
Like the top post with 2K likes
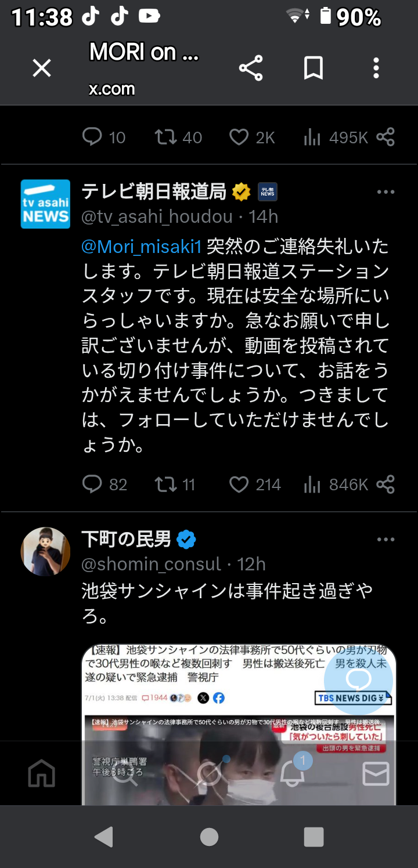pyautogui.click(x=239, y=138)
